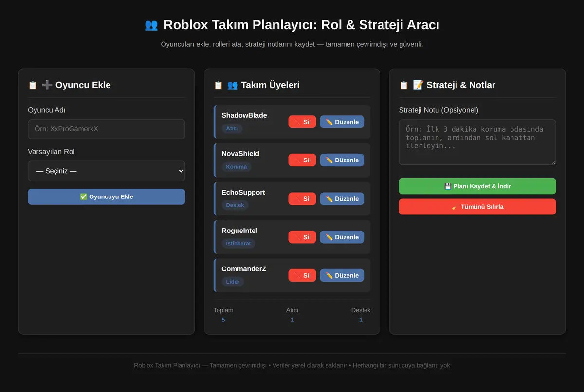
Task: Save plan with Planı Kaydet & İndir
Action: click(477, 186)
